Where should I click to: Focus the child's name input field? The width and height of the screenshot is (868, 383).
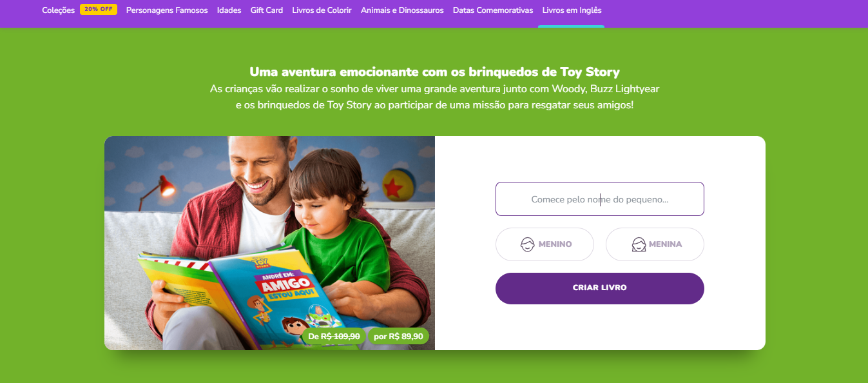pyautogui.click(x=600, y=199)
